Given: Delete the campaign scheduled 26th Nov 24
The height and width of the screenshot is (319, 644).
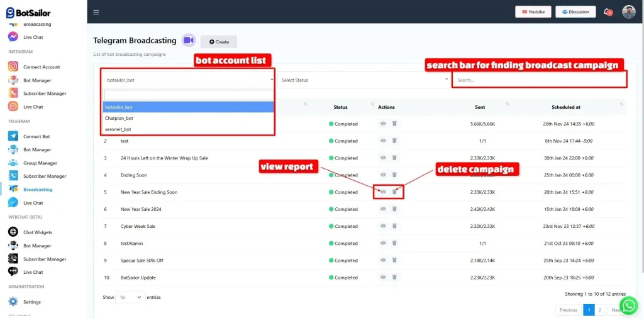Looking at the screenshot, I should [x=394, y=124].
